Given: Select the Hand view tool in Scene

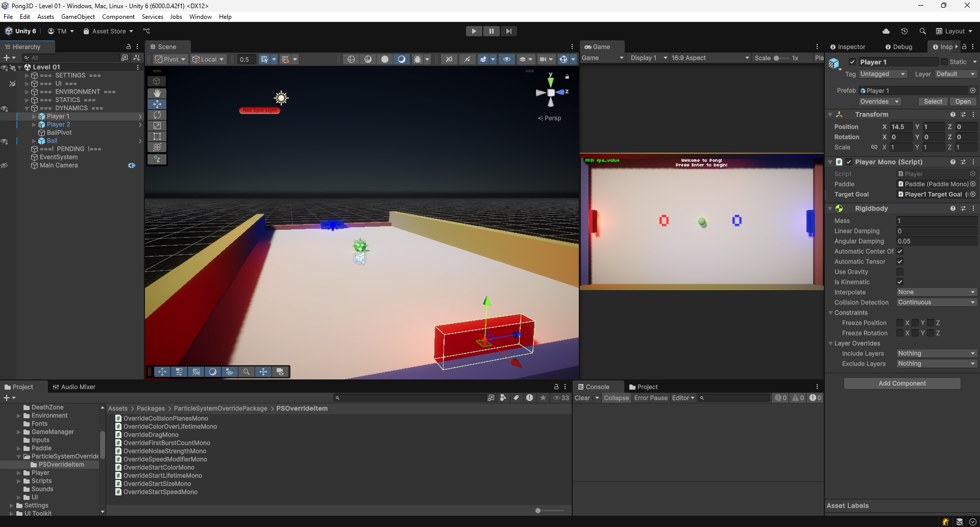Looking at the screenshot, I should 157,93.
